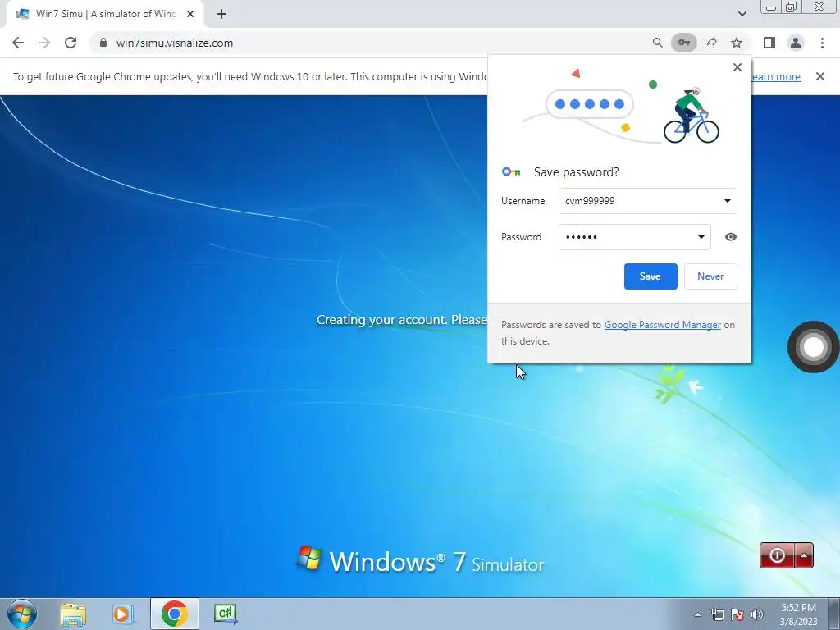Close the Save password popup
The height and width of the screenshot is (630, 840).
[737, 67]
